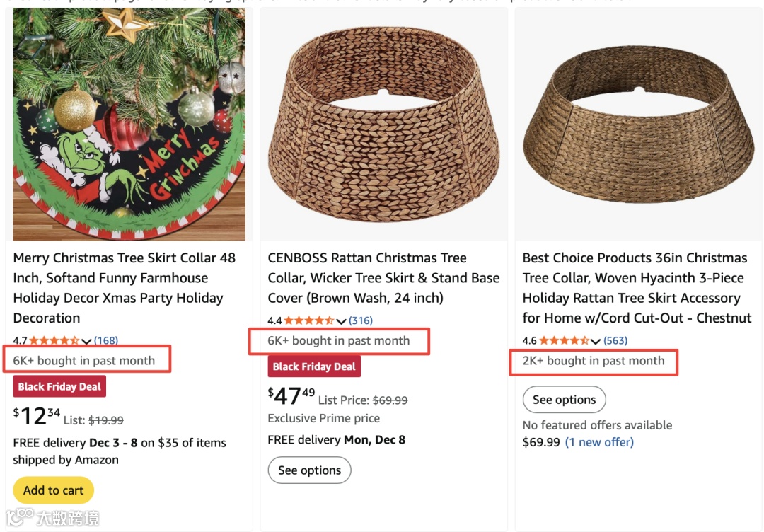This screenshot has width=764, height=532.
Task: Open the Best Choice Products collar image
Action: (x=638, y=124)
